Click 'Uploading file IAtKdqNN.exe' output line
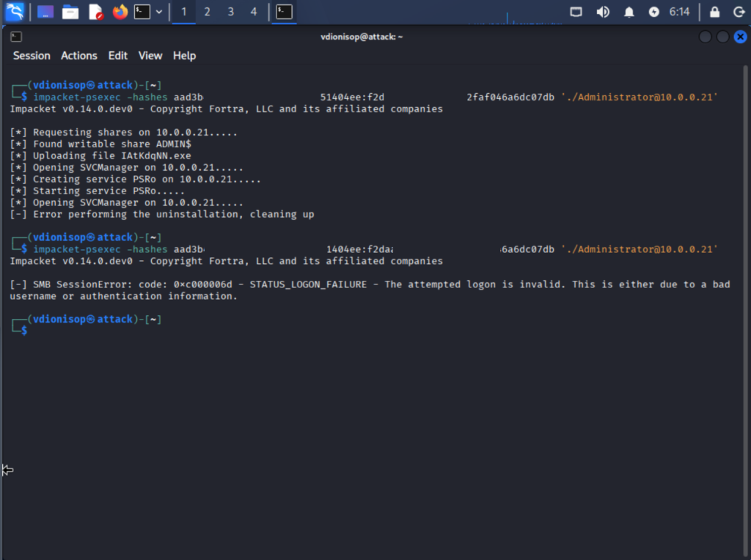This screenshot has width=751, height=560. click(x=100, y=155)
